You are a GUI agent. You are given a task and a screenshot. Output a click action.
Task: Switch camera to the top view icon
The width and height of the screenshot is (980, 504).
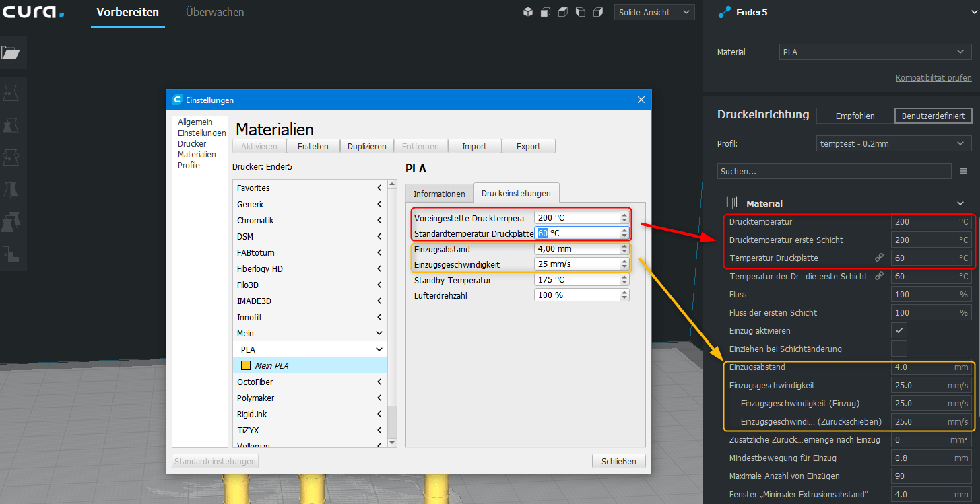pos(563,12)
